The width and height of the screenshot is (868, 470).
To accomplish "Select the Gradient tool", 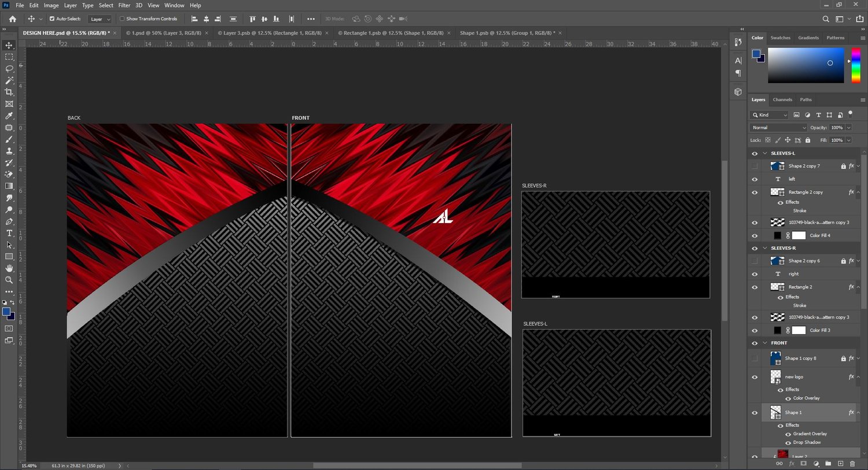I will (9, 186).
